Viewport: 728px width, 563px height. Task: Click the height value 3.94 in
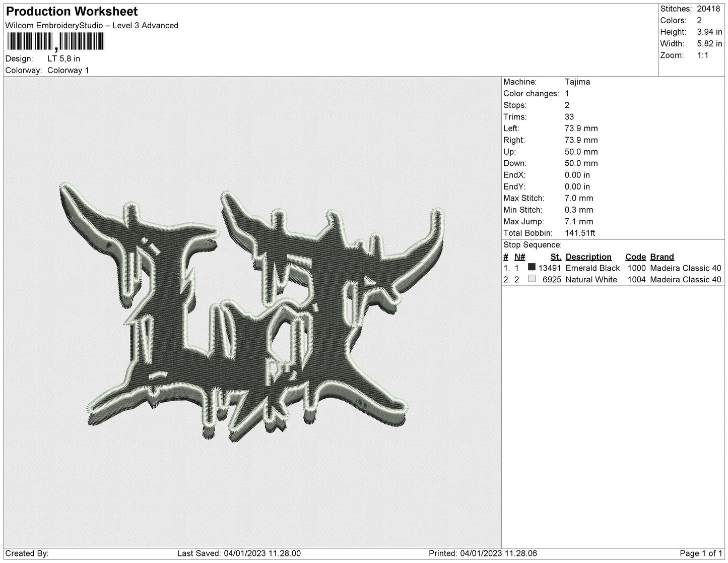coord(709,32)
